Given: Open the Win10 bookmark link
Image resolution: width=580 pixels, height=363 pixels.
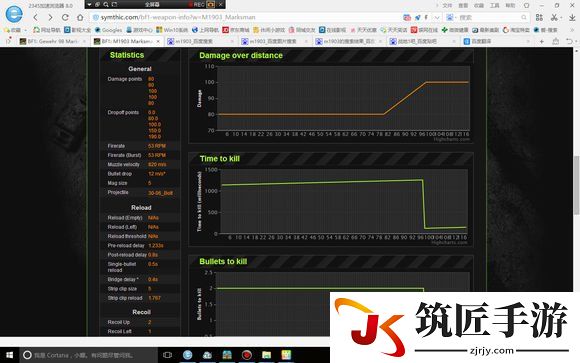Looking at the screenshot, I should (172, 30).
